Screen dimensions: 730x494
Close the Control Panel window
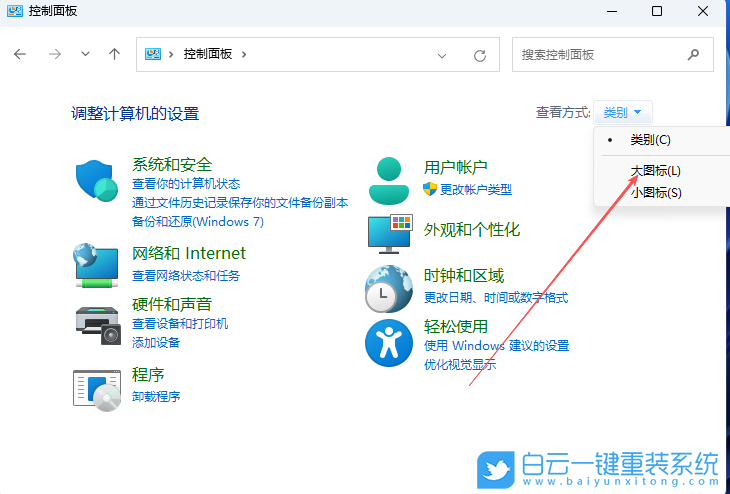point(703,11)
